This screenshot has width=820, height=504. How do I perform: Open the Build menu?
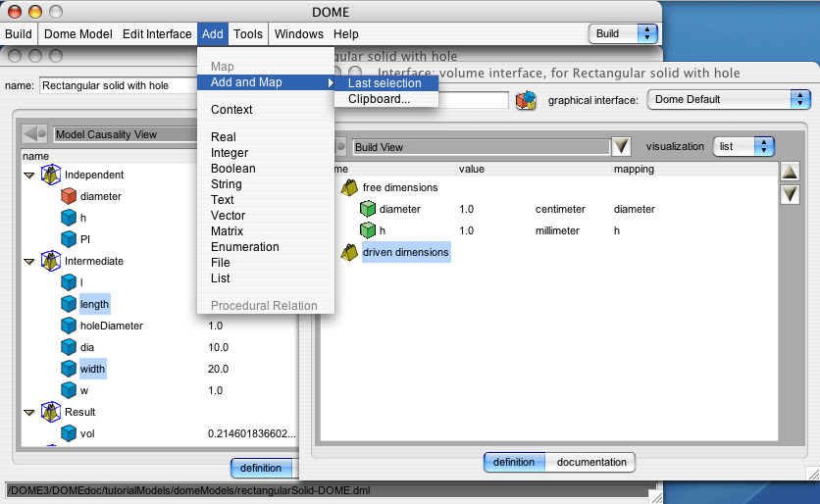(x=19, y=34)
